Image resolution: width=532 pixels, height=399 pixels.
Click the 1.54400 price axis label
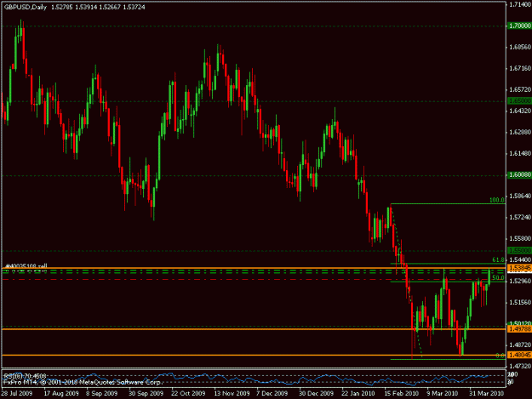[520, 260]
